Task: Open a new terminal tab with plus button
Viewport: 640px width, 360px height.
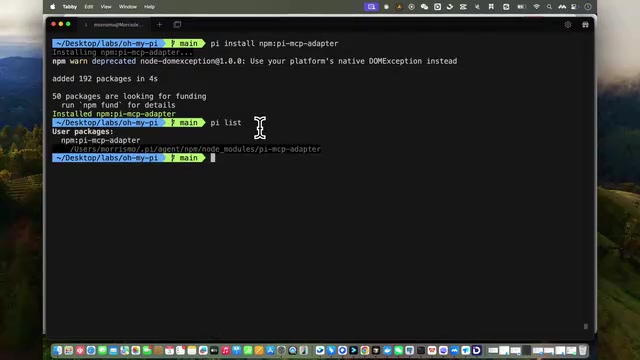Action: tap(160, 24)
